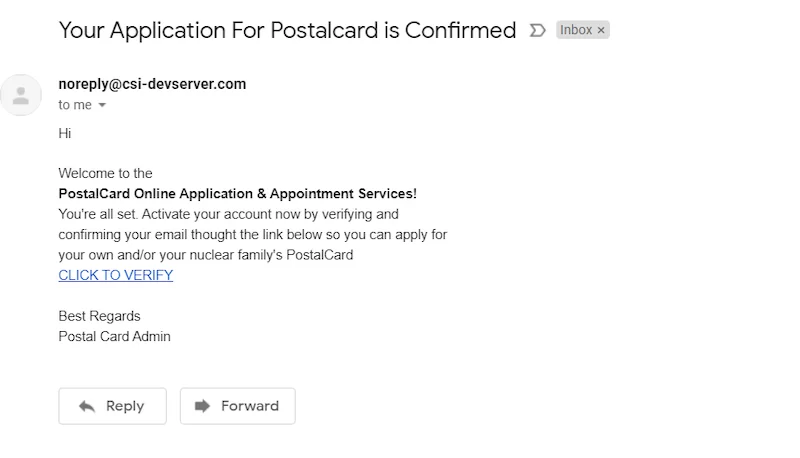This screenshot has height=458, width=800.
Task: Click the bold PostalCard Online Application heading
Action: point(238,193)
